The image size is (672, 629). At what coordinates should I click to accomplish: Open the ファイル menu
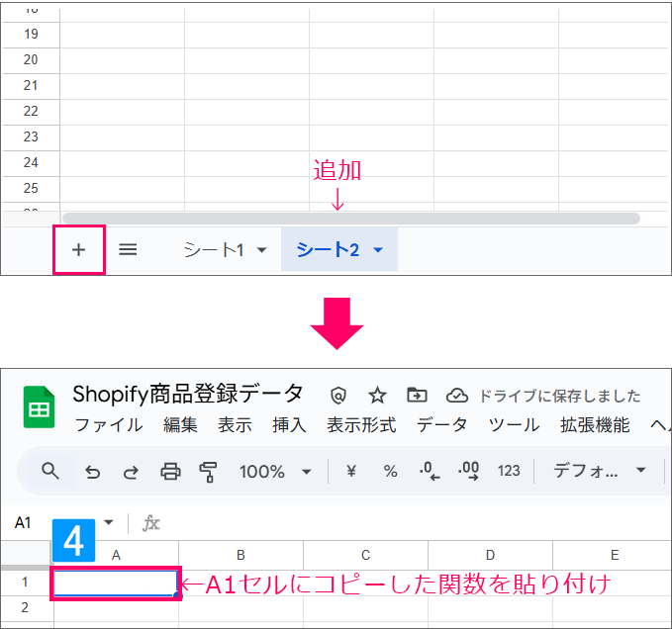pyautogui.click(x=109, y=425)
